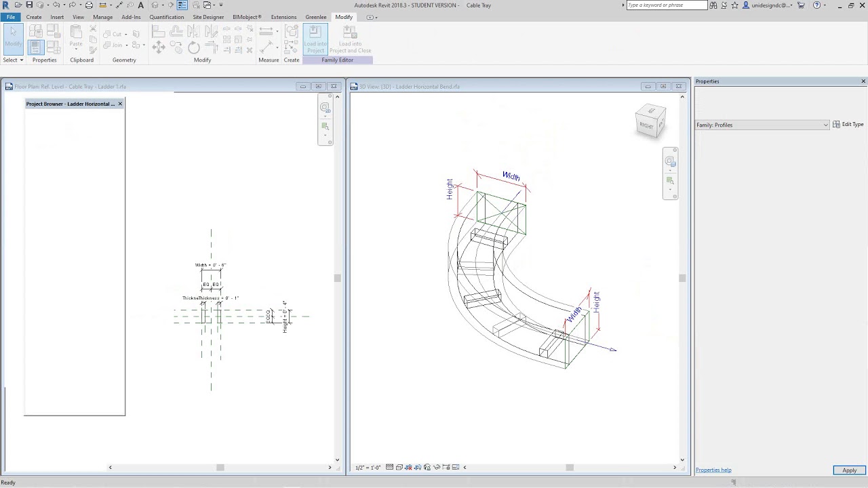
Task: Click the navigation wheel in 3D view
Action: click(670, 161)
